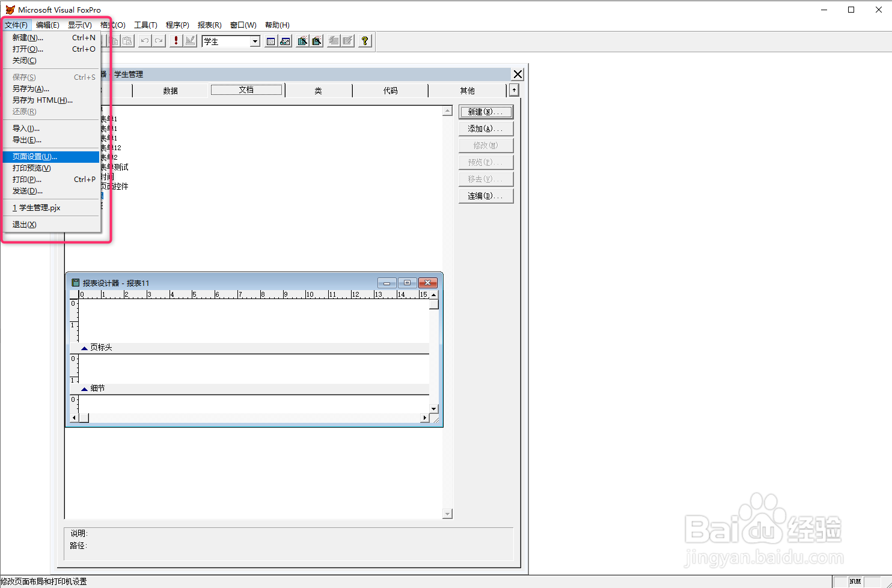Open the 学生 database dropdown arrow

pos(255,41)
